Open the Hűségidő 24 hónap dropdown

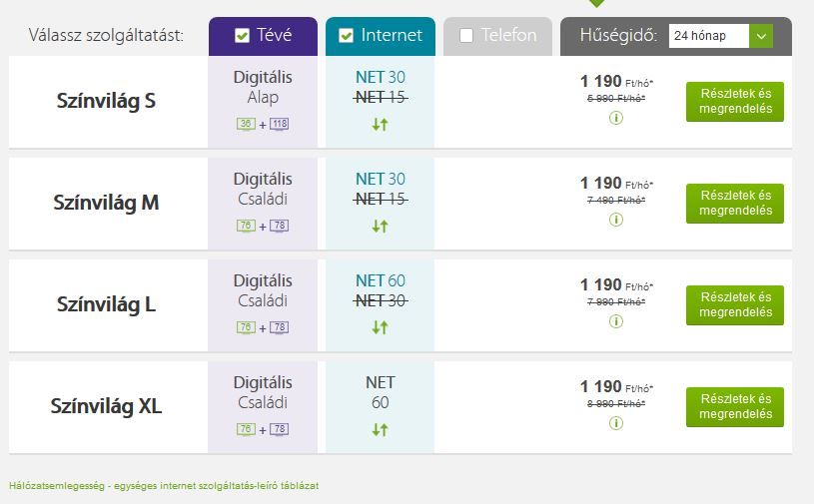[x=720, y=36]
